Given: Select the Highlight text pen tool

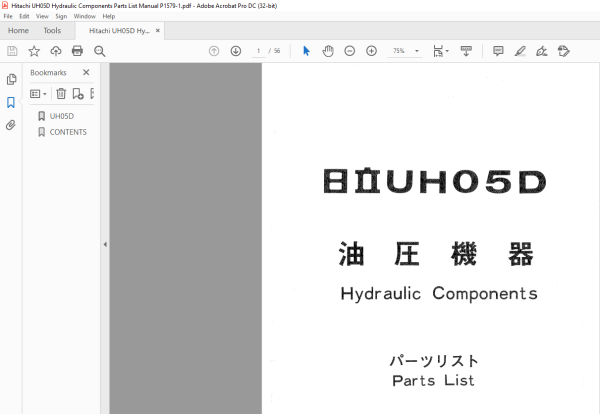Looking at the screenshot, I should [520, 51].
